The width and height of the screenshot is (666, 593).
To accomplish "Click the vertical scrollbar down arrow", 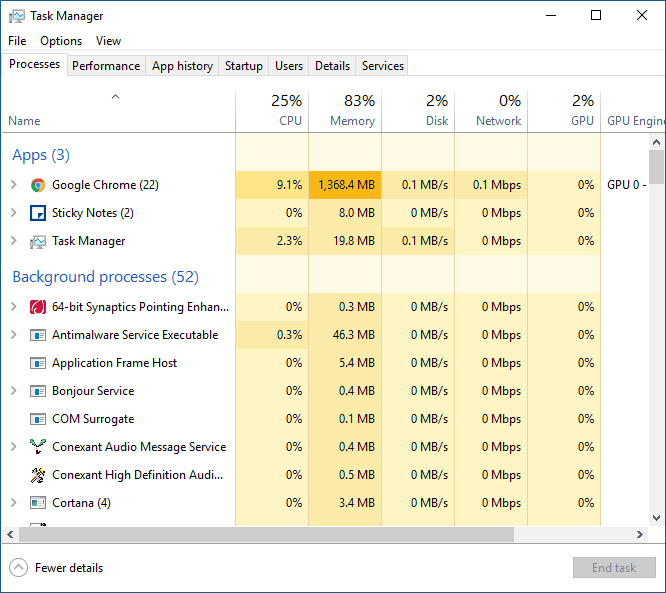I will 657,518.
